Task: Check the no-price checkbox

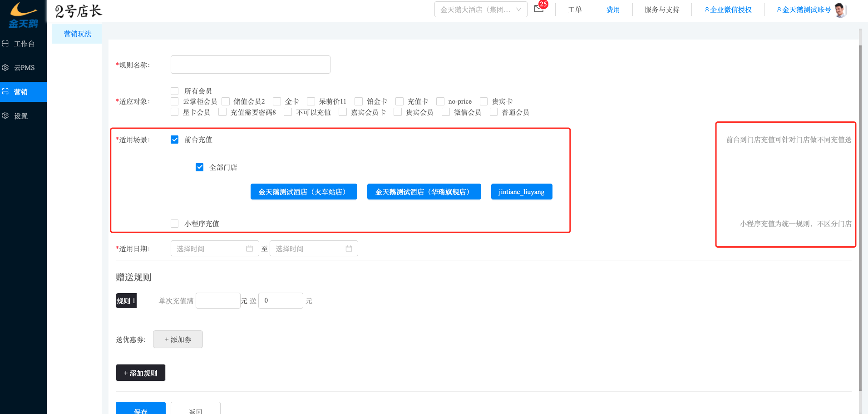Action: click(440, 101)
